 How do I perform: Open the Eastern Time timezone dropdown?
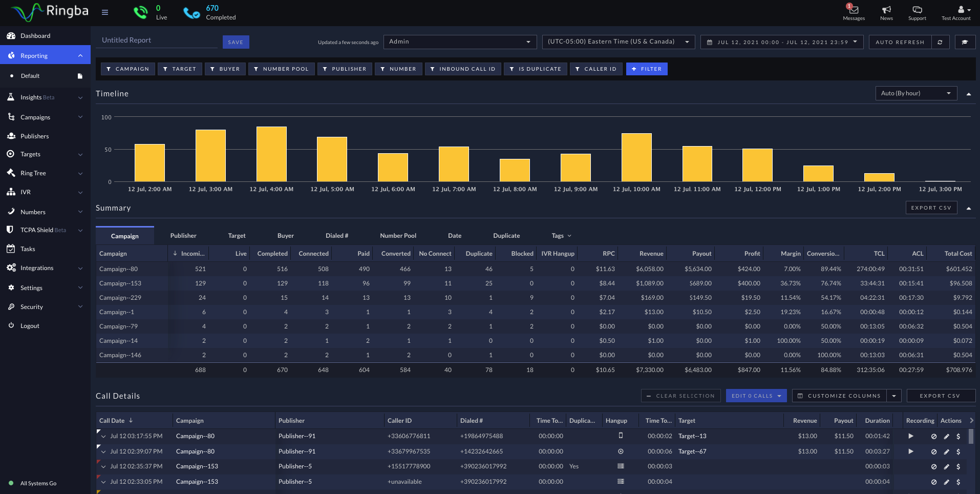click(618, 42)
